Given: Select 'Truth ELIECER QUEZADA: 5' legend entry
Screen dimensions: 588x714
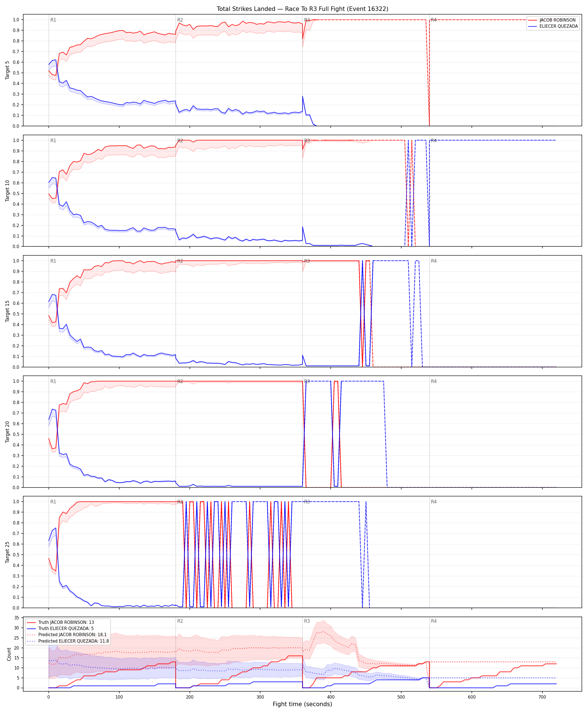Looking at the screenshot, I should [66, 628].
